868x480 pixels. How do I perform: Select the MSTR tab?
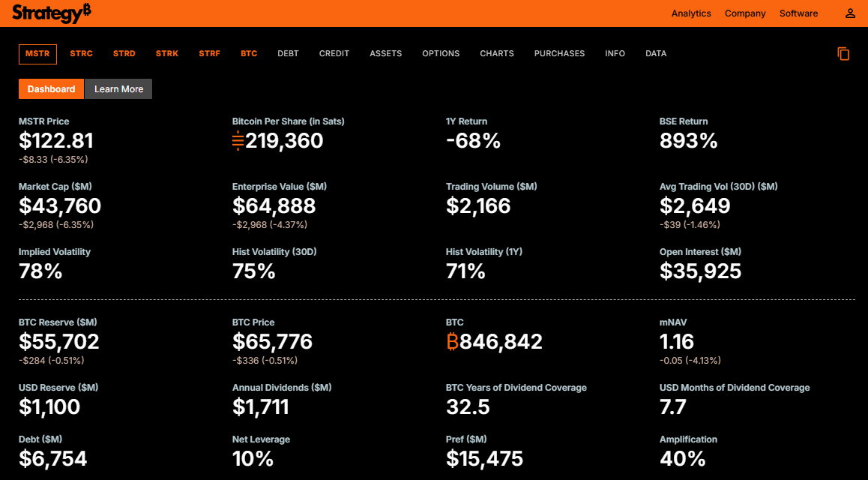(37, 54)
